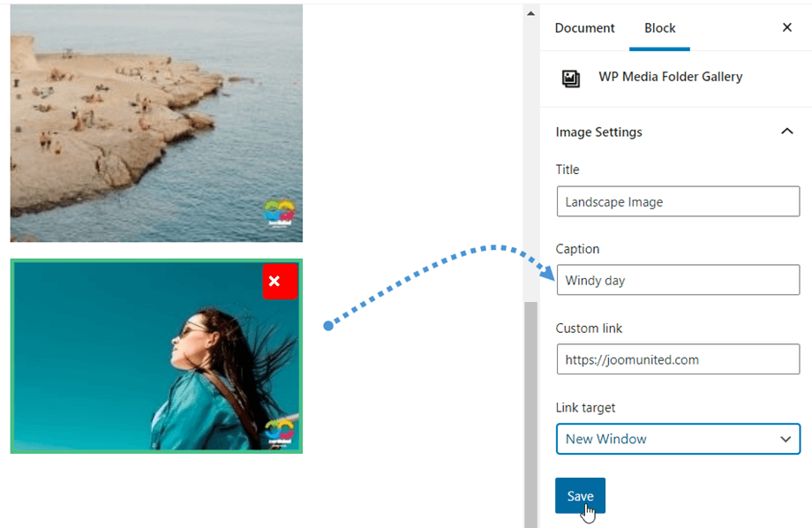Click the logo watermark on the beach image
This screenshot has height=528, width=812.
click(280, 213)
